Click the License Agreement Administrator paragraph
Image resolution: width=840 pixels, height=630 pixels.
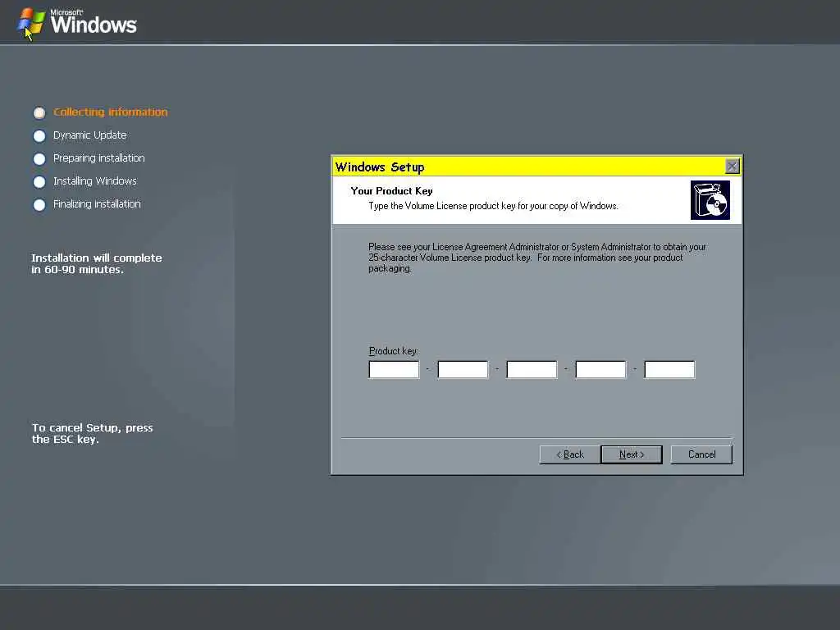click(x=536, y=258)
